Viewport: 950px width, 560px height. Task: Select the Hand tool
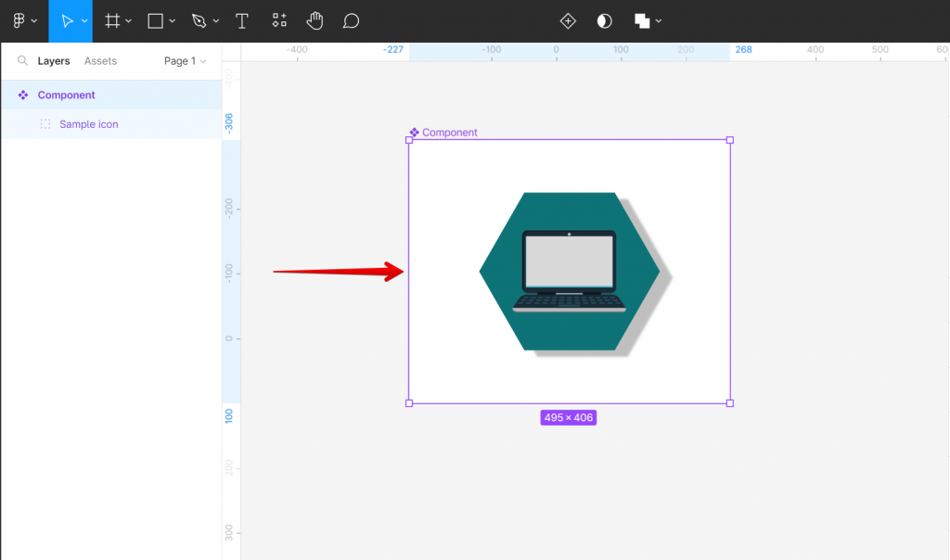click(315, 20)
